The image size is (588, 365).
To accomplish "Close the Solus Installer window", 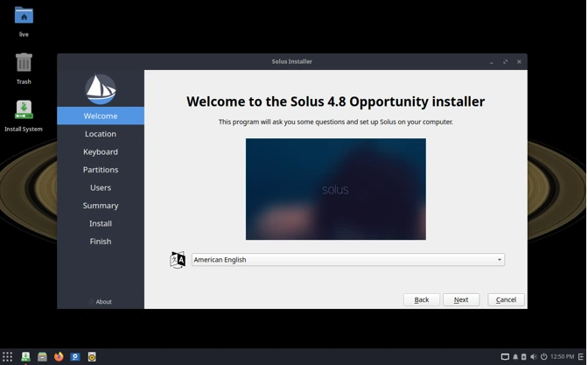I will [519, 62].
